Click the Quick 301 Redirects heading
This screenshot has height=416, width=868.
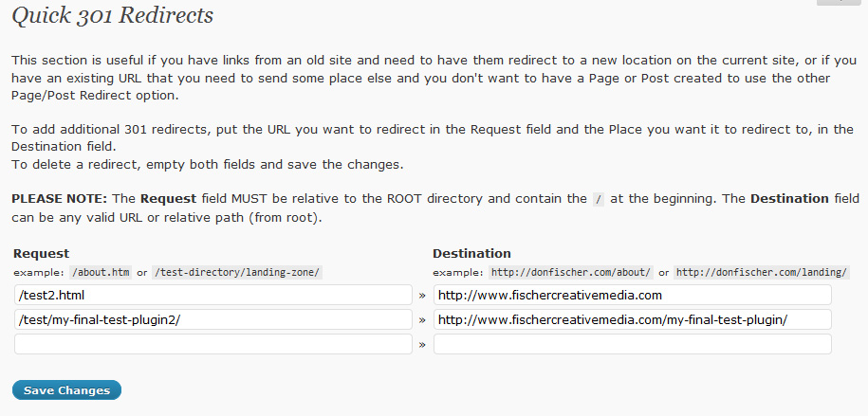click(112, 16)
